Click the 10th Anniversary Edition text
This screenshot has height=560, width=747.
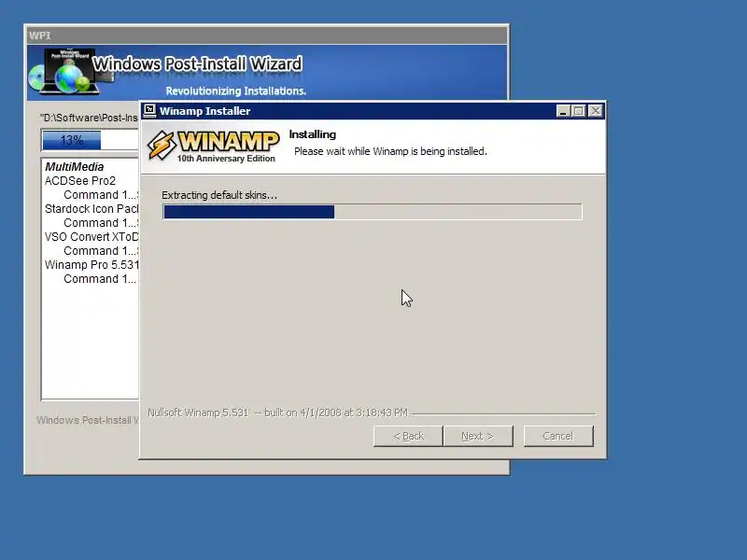point(226,159)
